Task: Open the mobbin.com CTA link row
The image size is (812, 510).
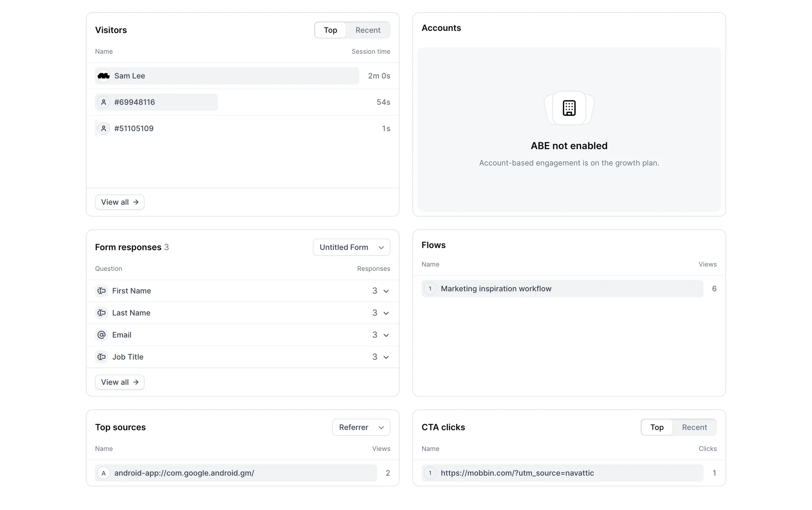Action: point(517,473)
